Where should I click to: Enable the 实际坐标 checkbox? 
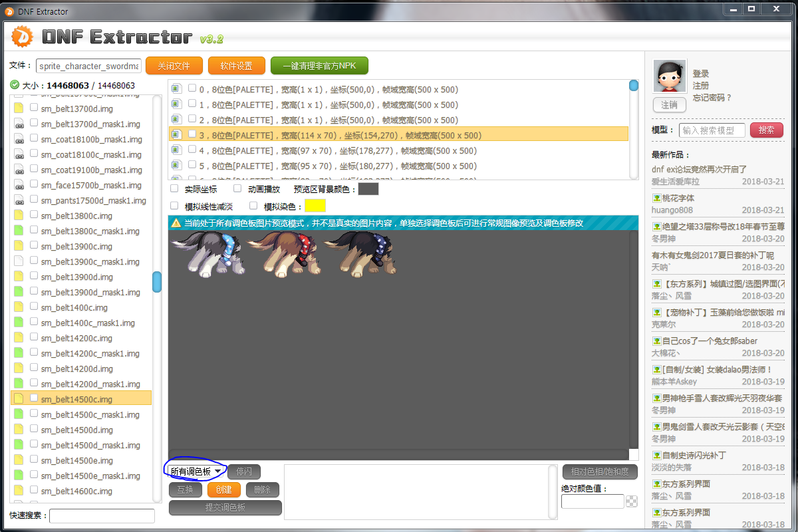click(175, 189)
